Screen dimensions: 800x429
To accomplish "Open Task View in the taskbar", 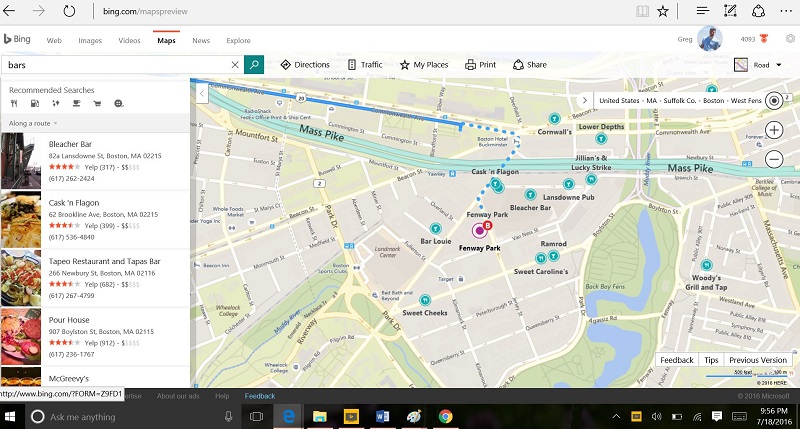I will pyautogui.click(x=256, y=417).
